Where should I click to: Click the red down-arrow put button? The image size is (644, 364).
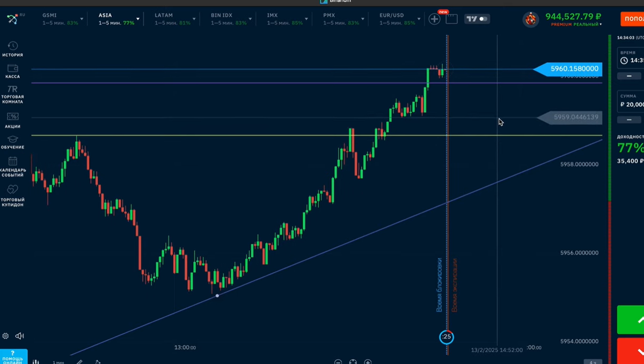click(x=631, y=351)
